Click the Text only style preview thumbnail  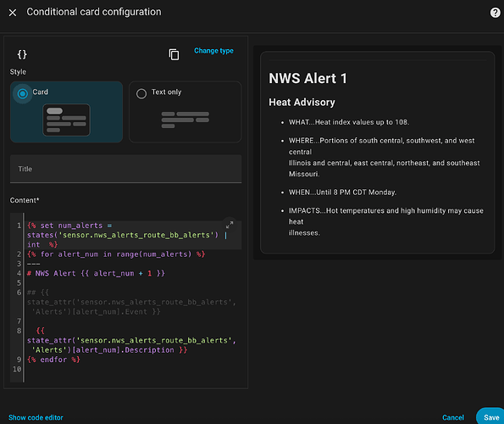tap(186, 120)
